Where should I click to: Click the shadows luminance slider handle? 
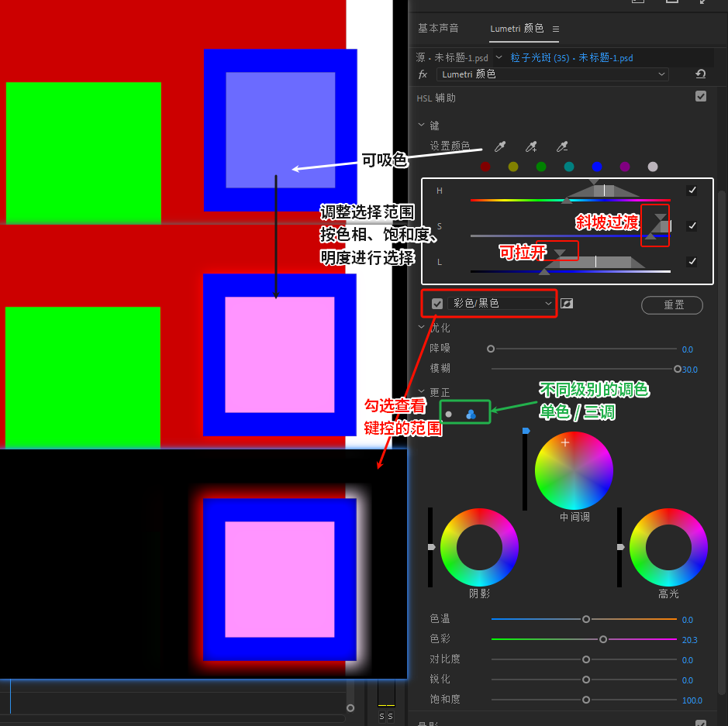click(x=431, y=547)
